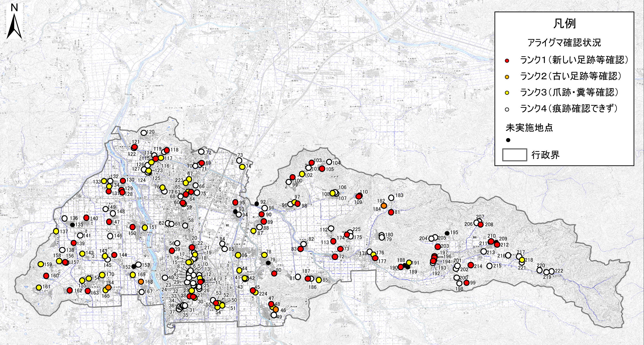Image resolution: width=644 pixels, height=345 pixels.
Task: Click red marker at point 140
Action: pos(86,218)
